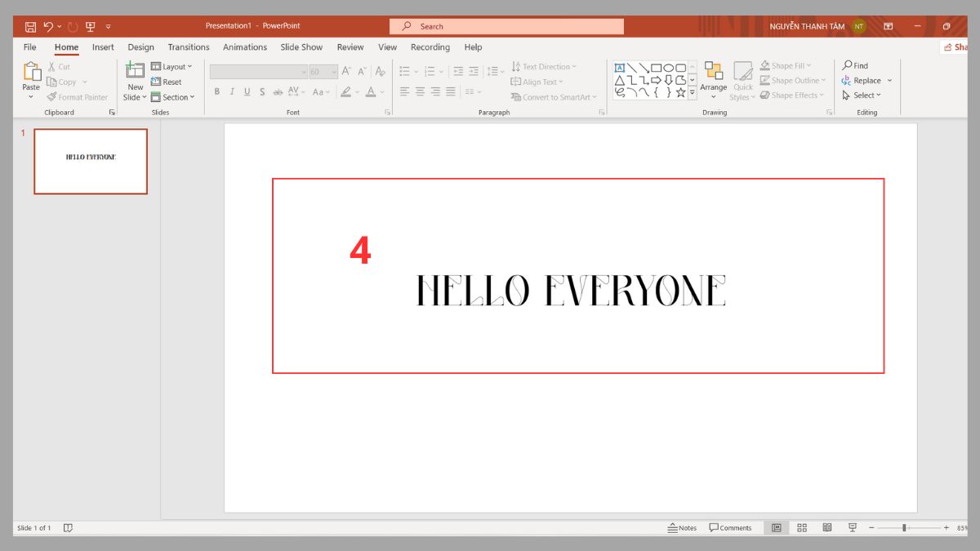980x551 pixels.
Task: Switch to the Design tab
Action: 140,47
